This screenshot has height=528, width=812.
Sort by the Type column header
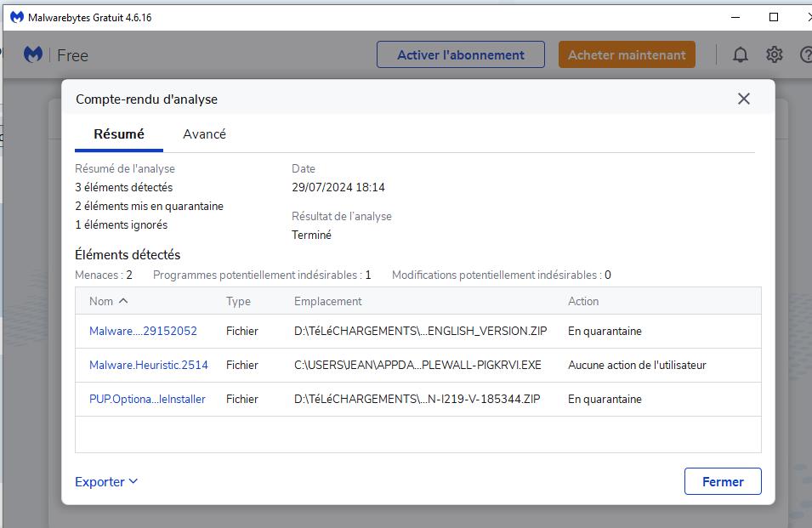point(238,301)
